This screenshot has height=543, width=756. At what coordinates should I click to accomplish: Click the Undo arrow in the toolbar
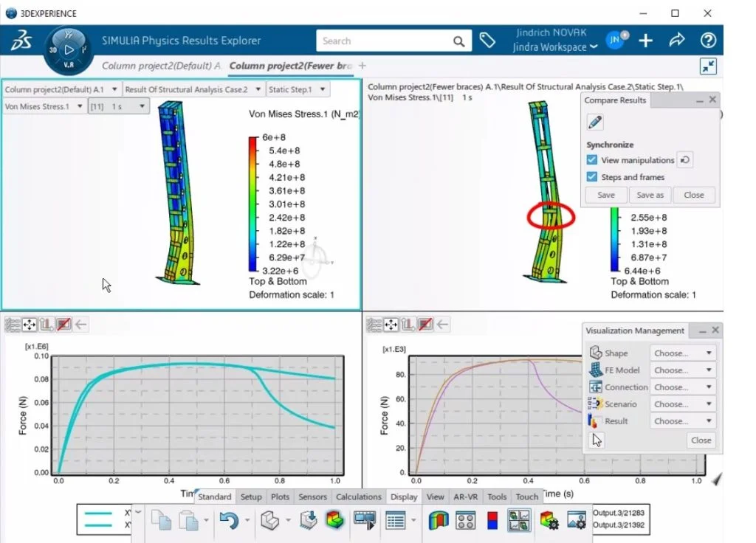(228, 521)
